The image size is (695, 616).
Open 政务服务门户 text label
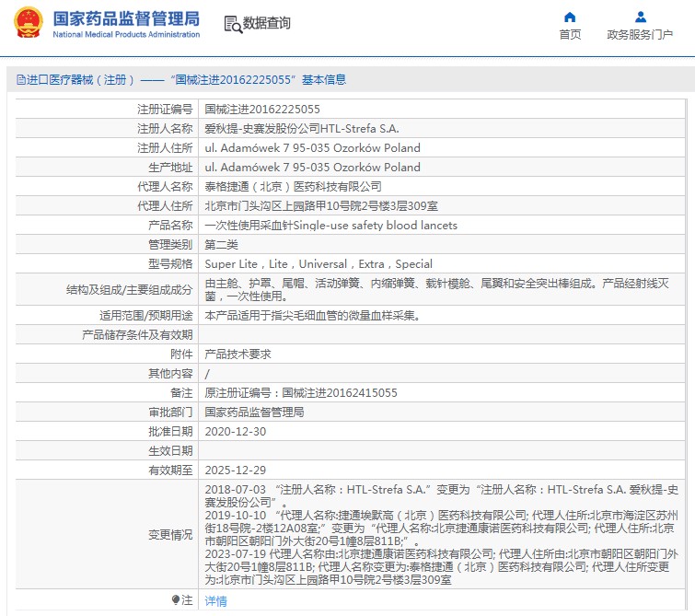click(x=640, y=35)
